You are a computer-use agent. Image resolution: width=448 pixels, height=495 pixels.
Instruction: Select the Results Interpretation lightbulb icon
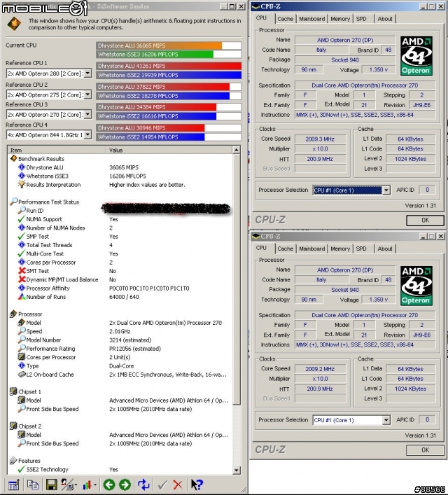[22, 184]
